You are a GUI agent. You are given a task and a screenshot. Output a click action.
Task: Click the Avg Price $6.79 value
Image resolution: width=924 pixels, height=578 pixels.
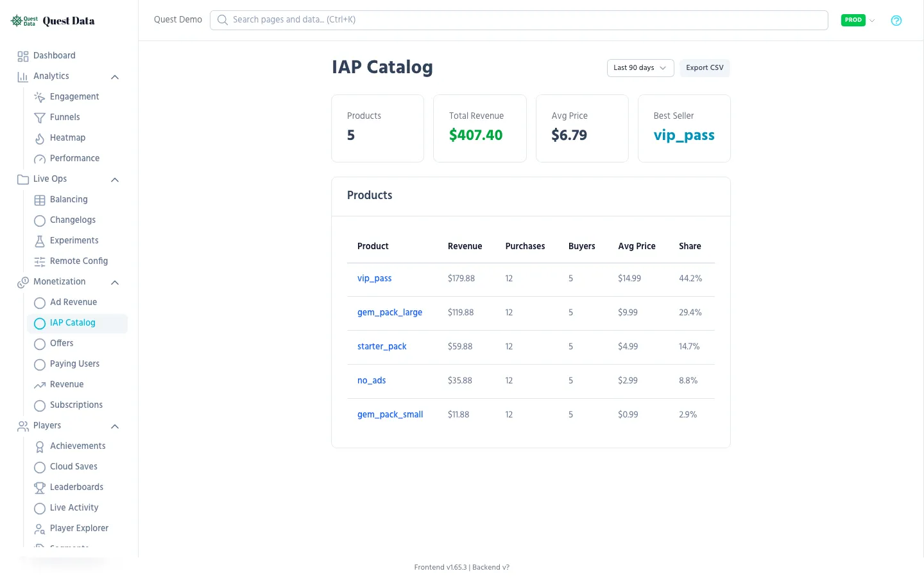point(569,136)
